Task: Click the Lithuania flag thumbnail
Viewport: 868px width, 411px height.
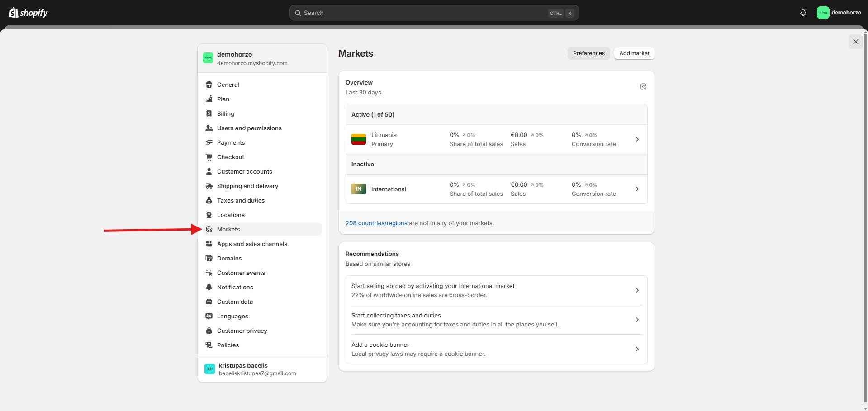Action: [358, 139]
